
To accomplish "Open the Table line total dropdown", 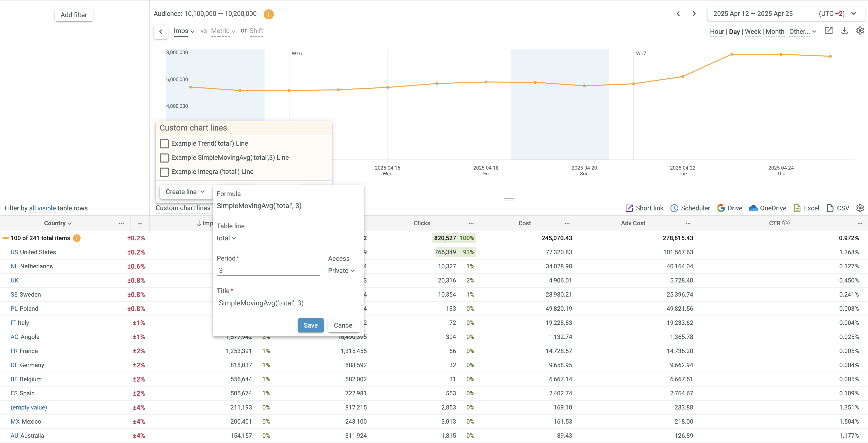I will [x=226, y=238].
